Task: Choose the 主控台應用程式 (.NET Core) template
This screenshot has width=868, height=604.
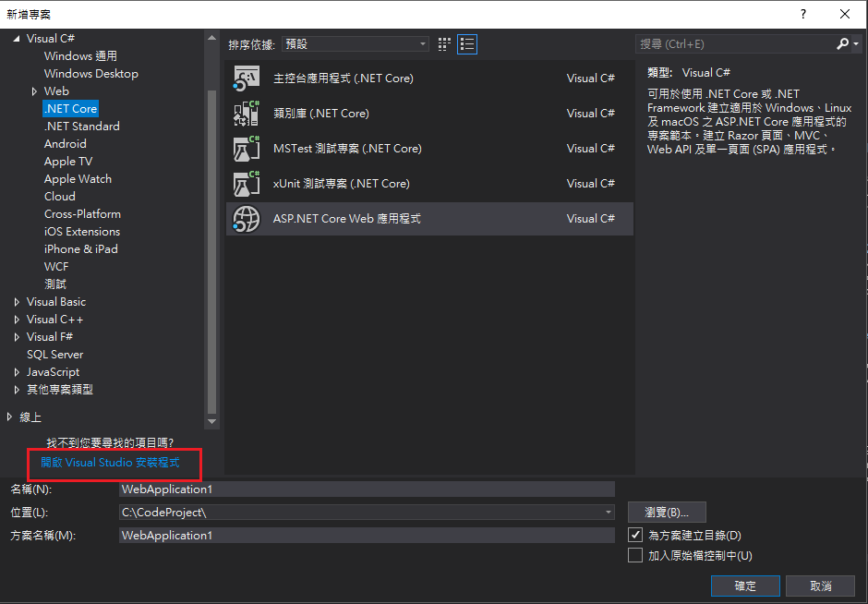Action: tap(429, 79)
